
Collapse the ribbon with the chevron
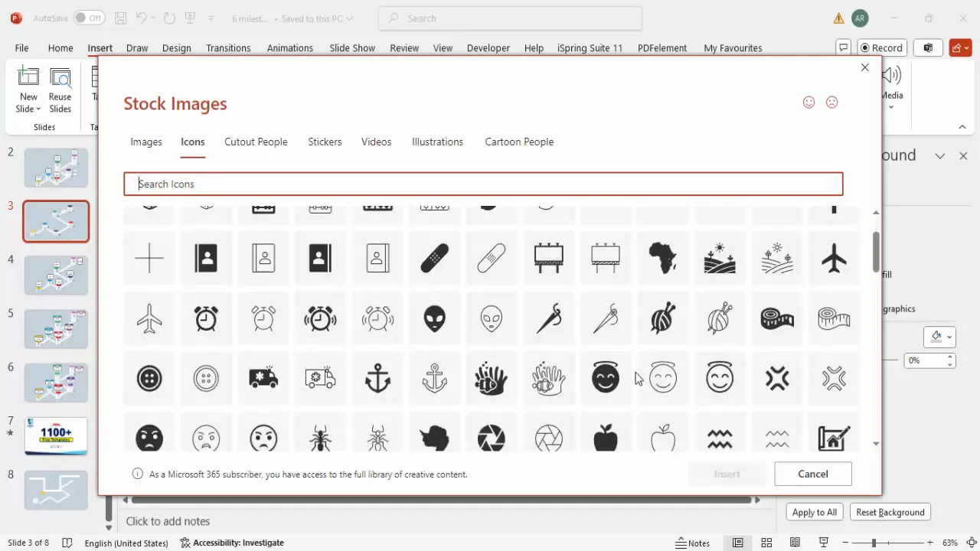pos(962,127)
